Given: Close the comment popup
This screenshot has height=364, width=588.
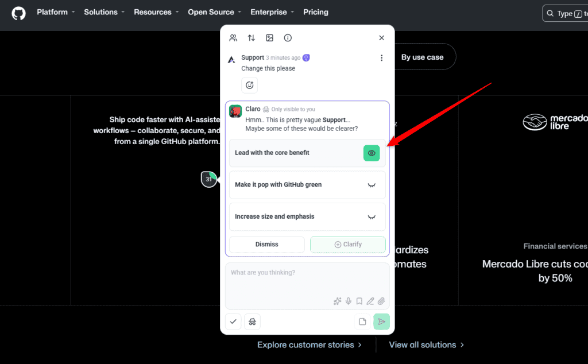Looking at the screenshot, I should click(381, 38).
